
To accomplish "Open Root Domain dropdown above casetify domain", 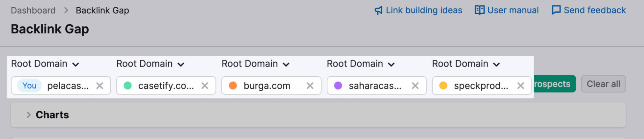I will 150,64.
